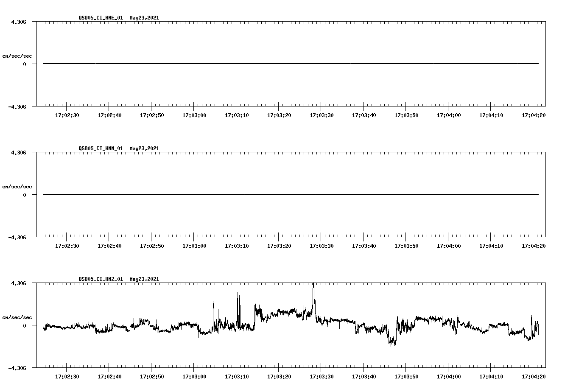Click the May23,2021 date label on HNZ plot
The width and height of the screenshot is (576, 392).
point(144,279)
